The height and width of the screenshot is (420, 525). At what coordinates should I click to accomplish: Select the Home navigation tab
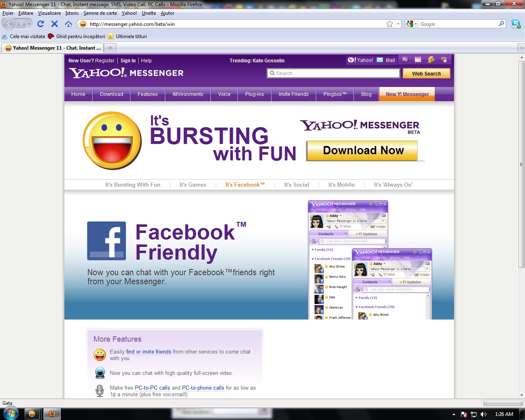78,94
